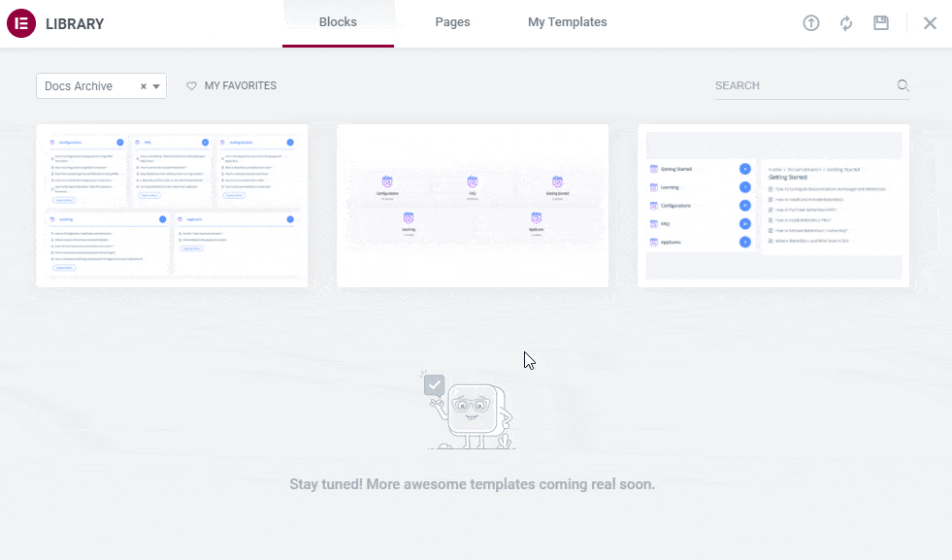This screenshot has height=560, width=952.
Task: Open the Docs Archive dropdown arrow
Action: click(x=157, y=85)
